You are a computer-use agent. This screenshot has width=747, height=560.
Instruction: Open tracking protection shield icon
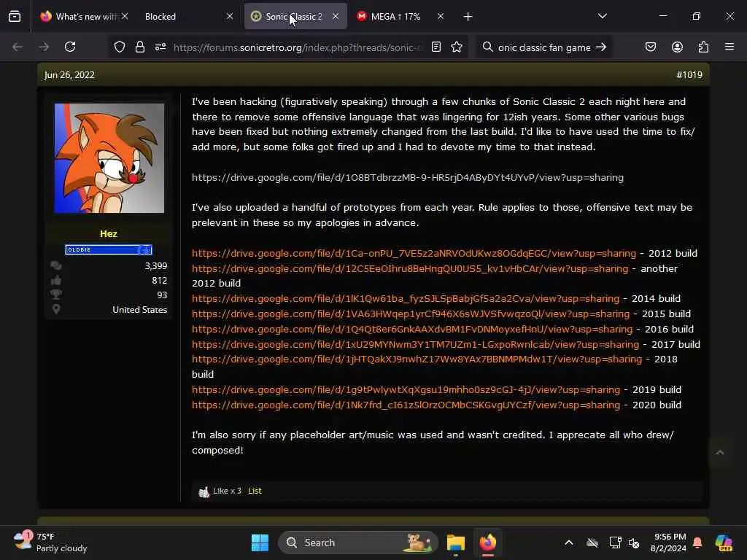pos(120,47)
